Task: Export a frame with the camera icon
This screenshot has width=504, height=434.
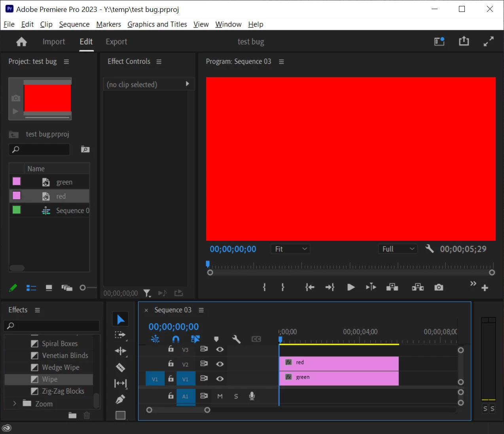Action: click(x=439, y=287)
